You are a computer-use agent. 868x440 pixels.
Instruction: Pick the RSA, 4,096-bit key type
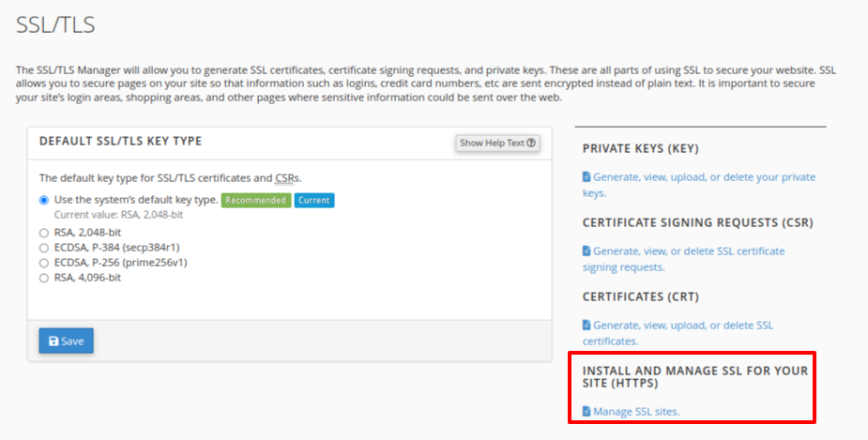tap(44, 278)
